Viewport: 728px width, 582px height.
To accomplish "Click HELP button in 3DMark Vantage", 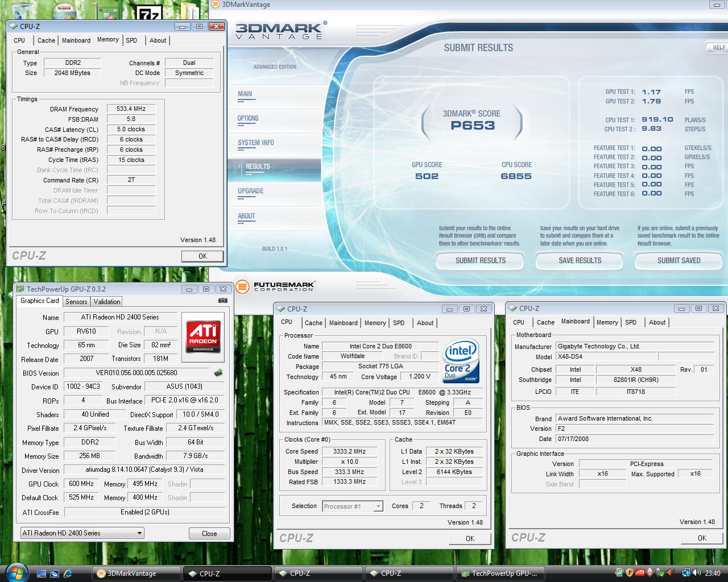I will 718,48.
